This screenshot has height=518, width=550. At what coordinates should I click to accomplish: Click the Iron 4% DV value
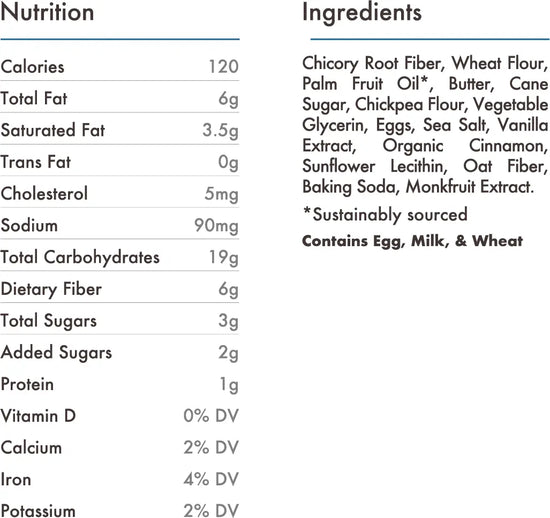211,479
